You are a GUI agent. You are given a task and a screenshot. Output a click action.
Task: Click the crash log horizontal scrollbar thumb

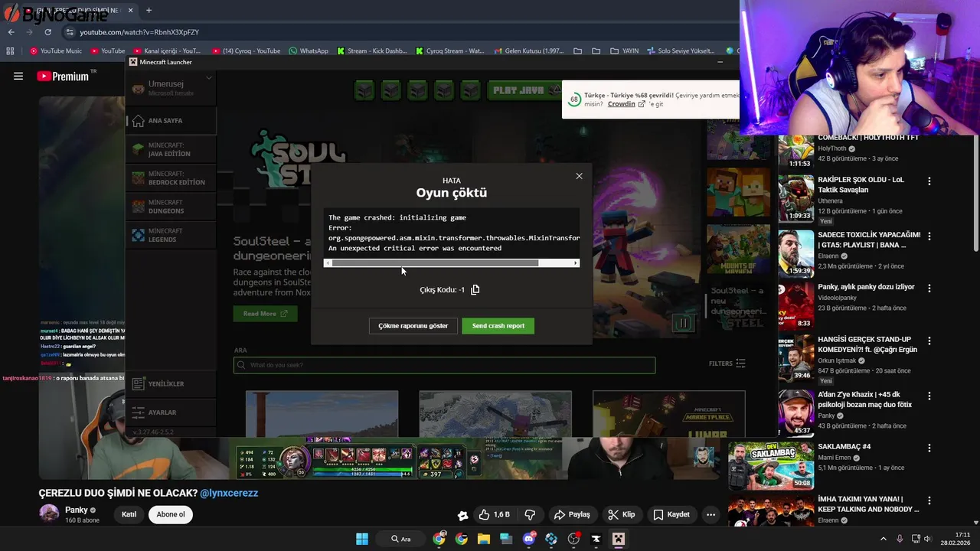(435, 263)
